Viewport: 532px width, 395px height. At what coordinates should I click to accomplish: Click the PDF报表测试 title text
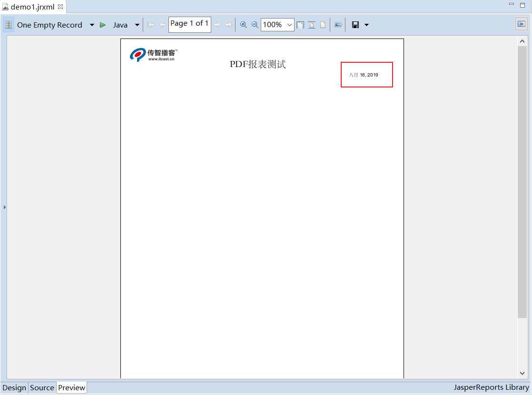coord(258,64)
